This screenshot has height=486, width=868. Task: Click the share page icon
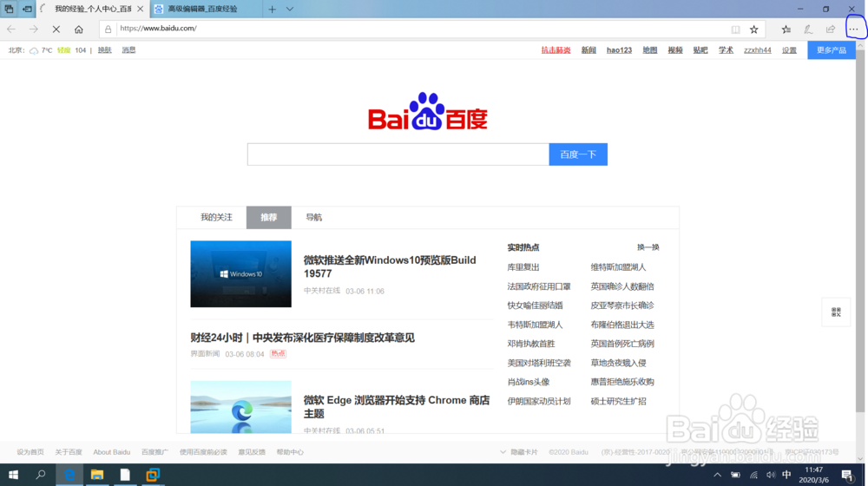pos(831,30)
